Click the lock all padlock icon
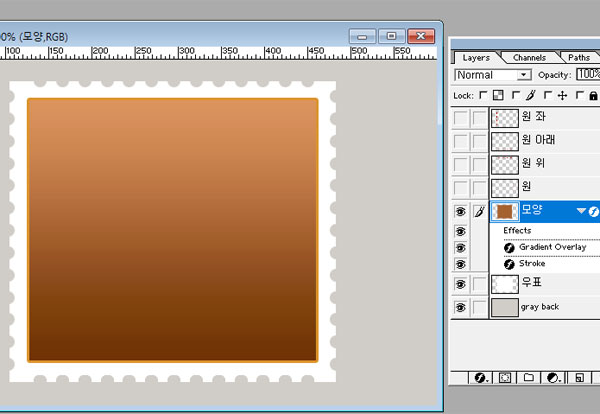 click(x=593, y=95)
